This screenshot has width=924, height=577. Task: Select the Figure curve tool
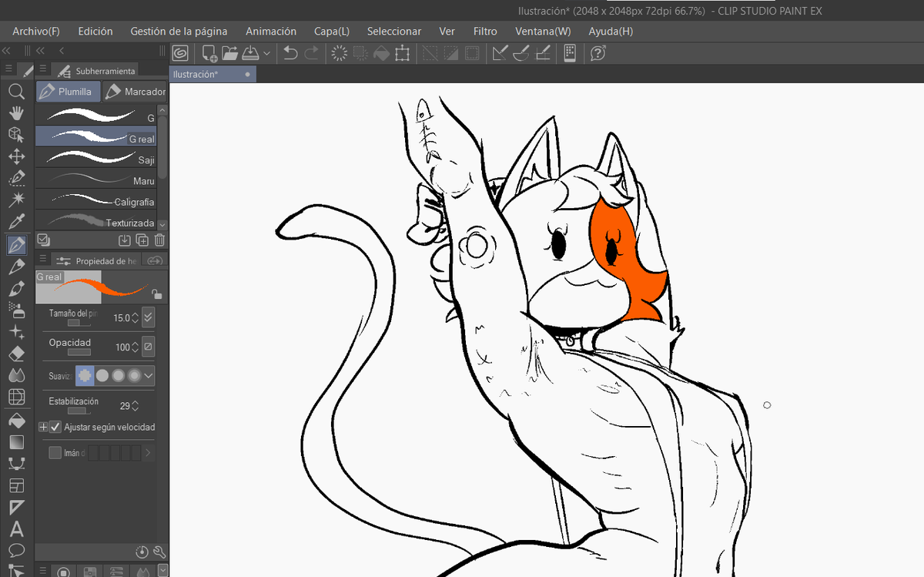16,464
